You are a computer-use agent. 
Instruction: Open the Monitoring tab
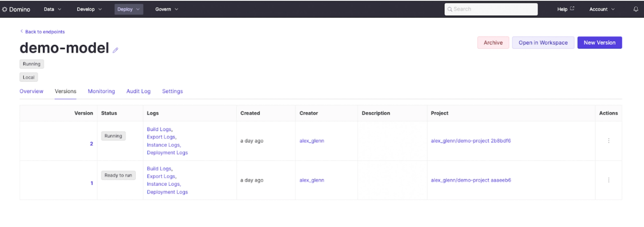tap(101, 91)
